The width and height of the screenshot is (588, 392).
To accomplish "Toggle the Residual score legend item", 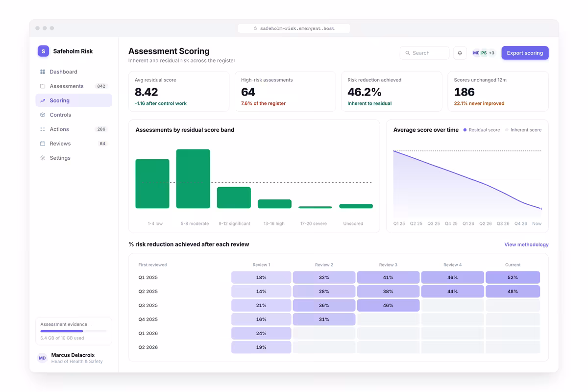I will 482,130.
